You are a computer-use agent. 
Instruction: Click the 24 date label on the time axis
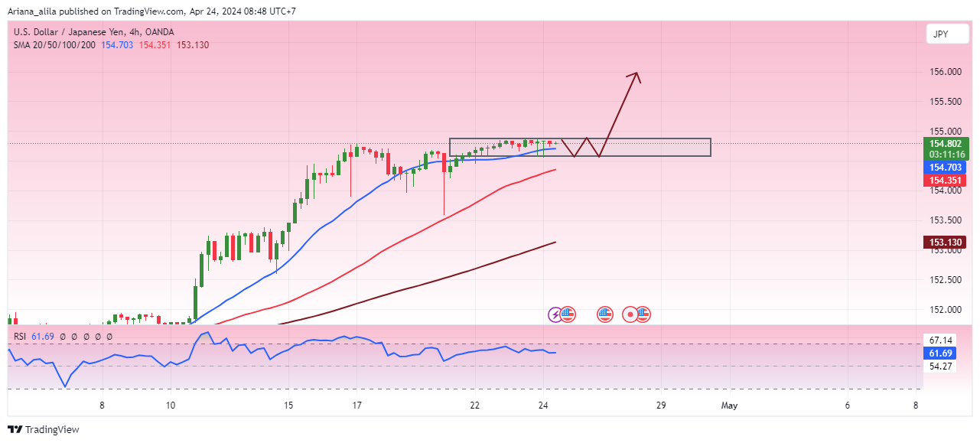point(543,406)
